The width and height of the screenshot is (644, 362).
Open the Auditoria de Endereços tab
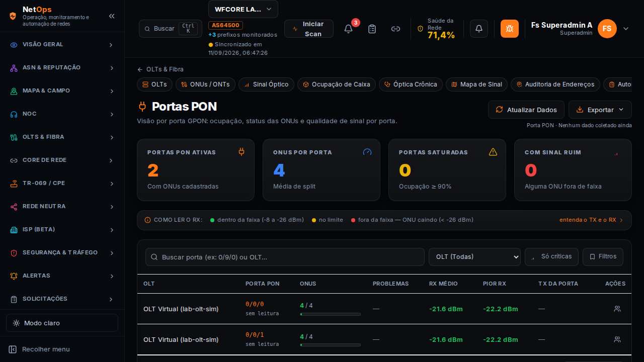(x=555, y=84)
